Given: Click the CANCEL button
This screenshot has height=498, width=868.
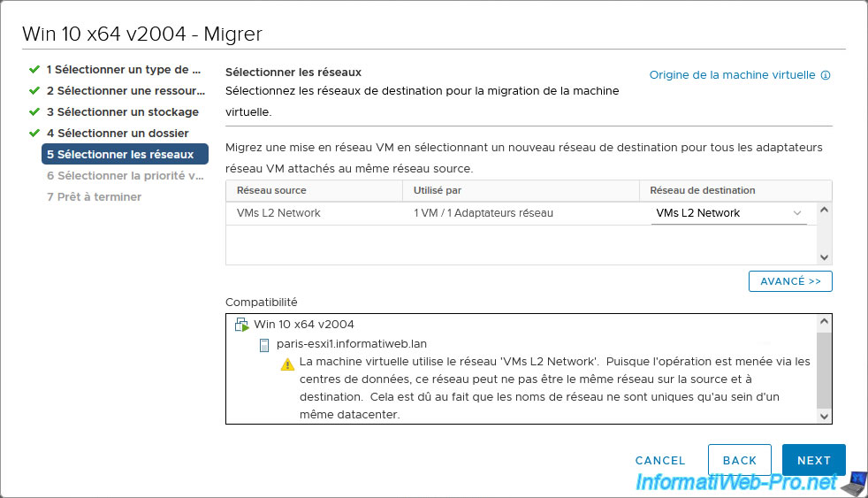Looking at the screenshot, I should pos(660,460).
